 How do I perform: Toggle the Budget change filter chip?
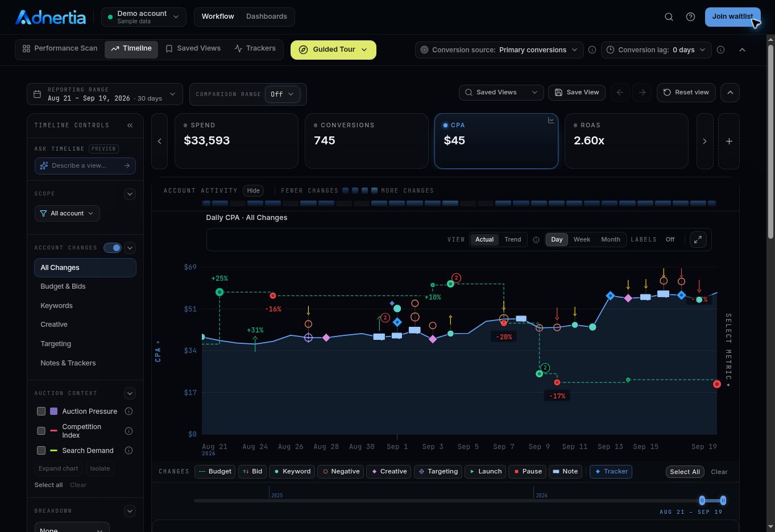[x=215, y=472]
